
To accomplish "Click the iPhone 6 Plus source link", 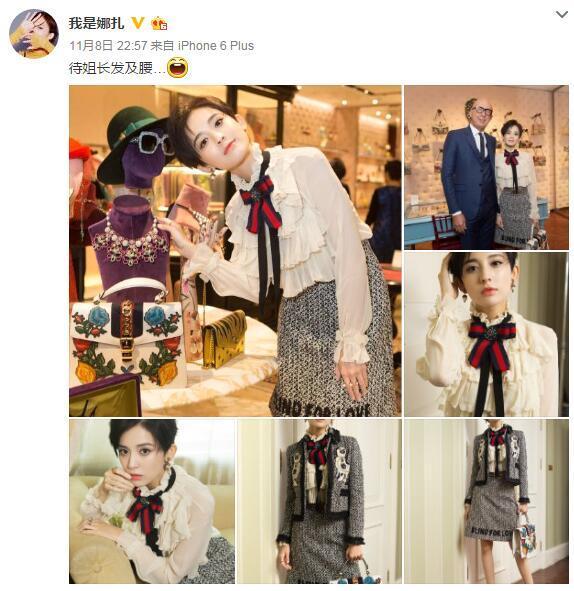I will (216, 46).
